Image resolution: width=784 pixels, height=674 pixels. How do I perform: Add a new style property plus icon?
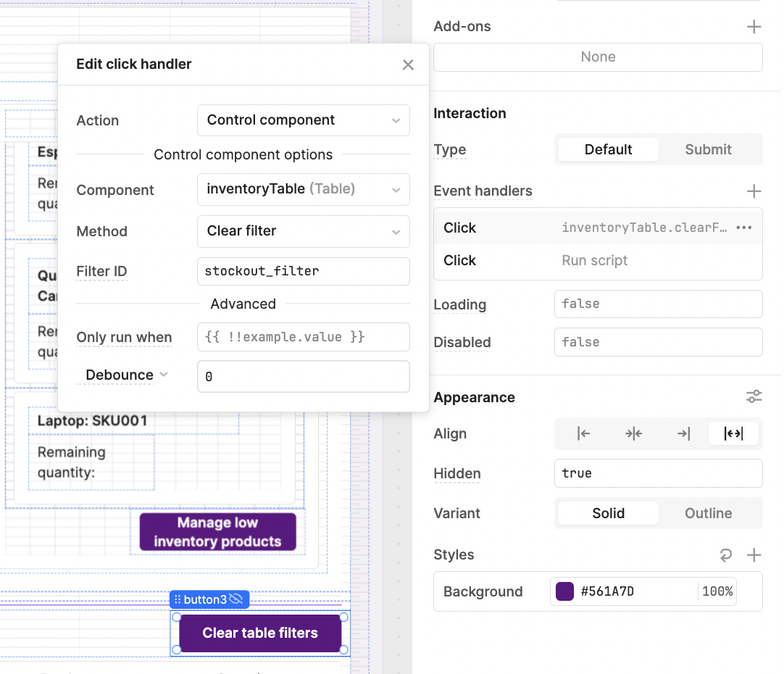tap(754, 554)
